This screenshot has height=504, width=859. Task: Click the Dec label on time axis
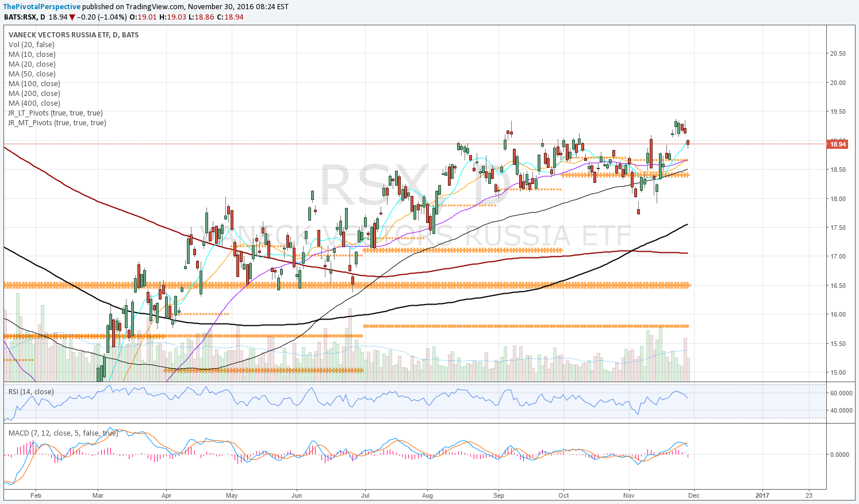(694, 495)
